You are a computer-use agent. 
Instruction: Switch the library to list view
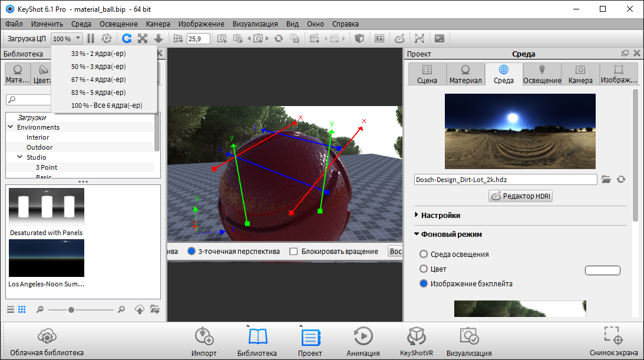(11, 309)
